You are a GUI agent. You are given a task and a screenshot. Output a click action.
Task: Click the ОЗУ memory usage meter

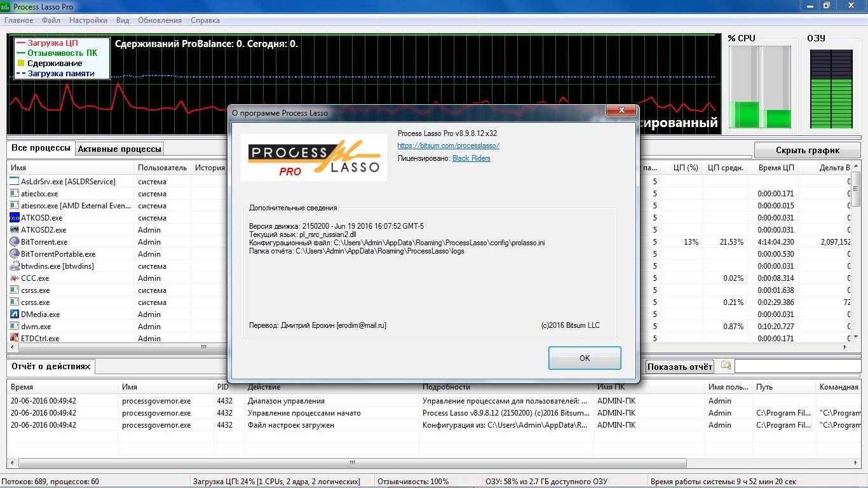(x=831, y=88)
